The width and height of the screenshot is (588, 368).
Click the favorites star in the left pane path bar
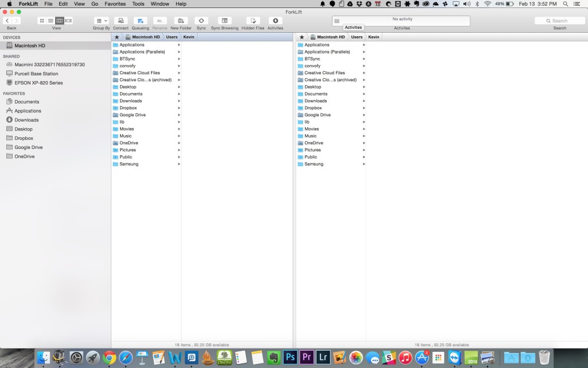coord(117,37)
